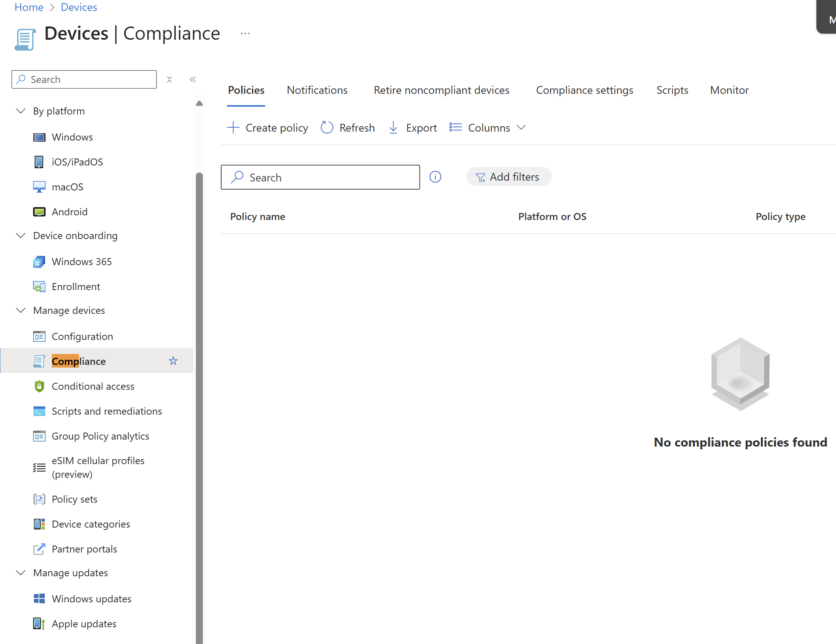Click into the sidebar Search field
Viewport: 836px width, 644px height.
pos(84,79)
